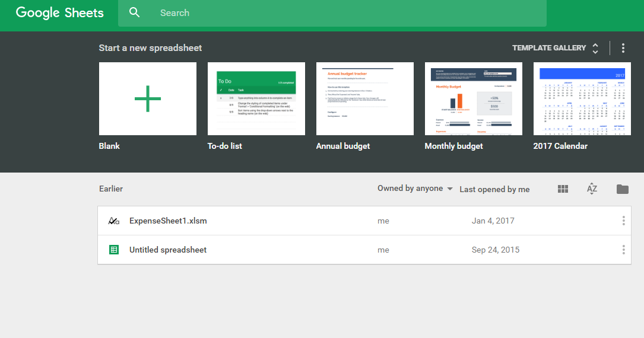Open the Google Sheets home logo
The width and height of the screenshot is (644, 338).
59,12
